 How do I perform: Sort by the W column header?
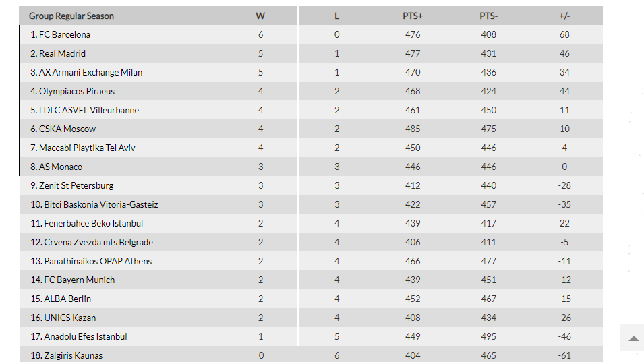pos(260,16)
